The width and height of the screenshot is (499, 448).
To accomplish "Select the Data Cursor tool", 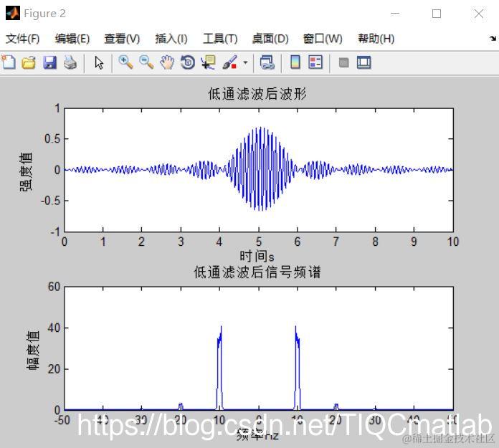I will pos(209,62).
